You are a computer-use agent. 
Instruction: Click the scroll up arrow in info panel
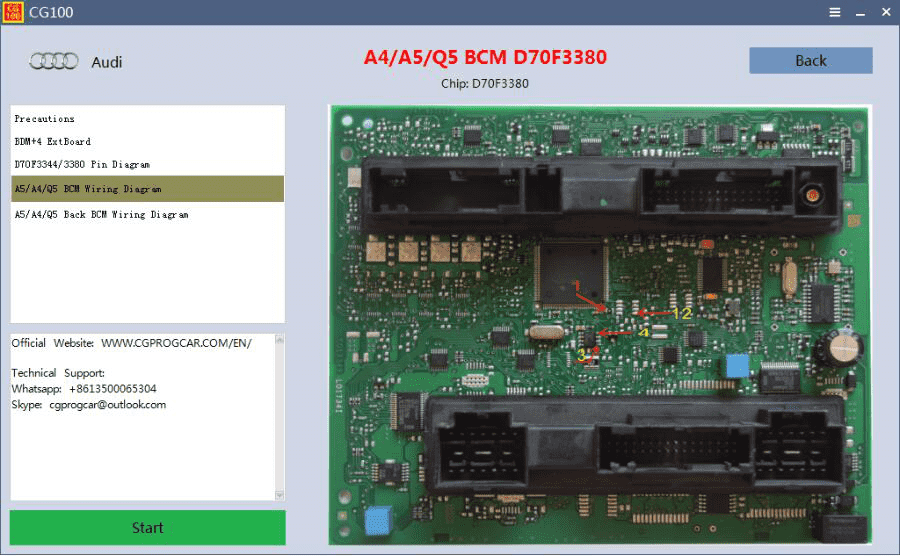click(x=280, y=340)
